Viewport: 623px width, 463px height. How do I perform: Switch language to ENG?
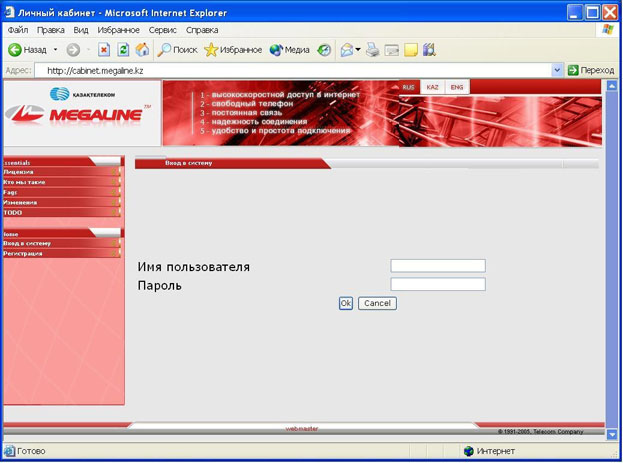pyautogui.click(x=457, y=87)
